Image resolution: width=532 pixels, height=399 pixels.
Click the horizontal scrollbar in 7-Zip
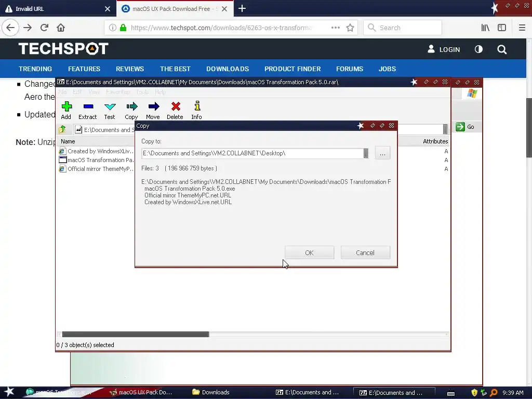[x=136, y=334]
